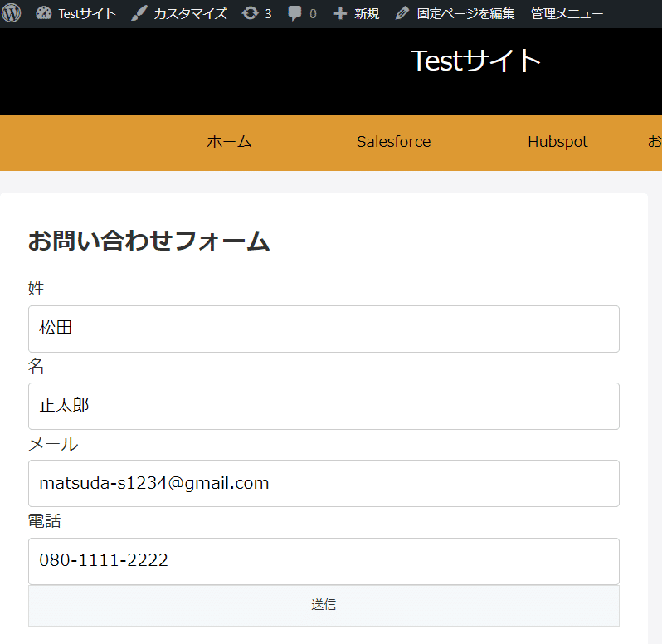
Task: Click updates count 3
Action: point(268,14)
